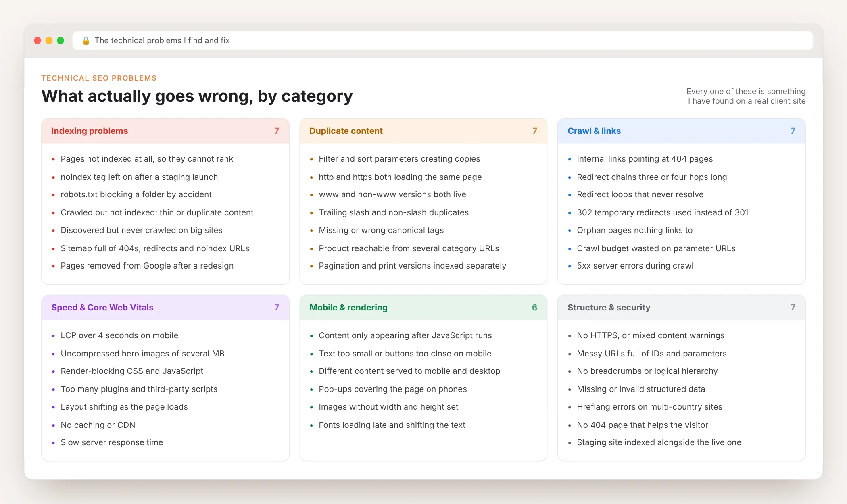Select the Crawl & links card heading
This screenshot has width=847, height=504.
pos(594,131)
